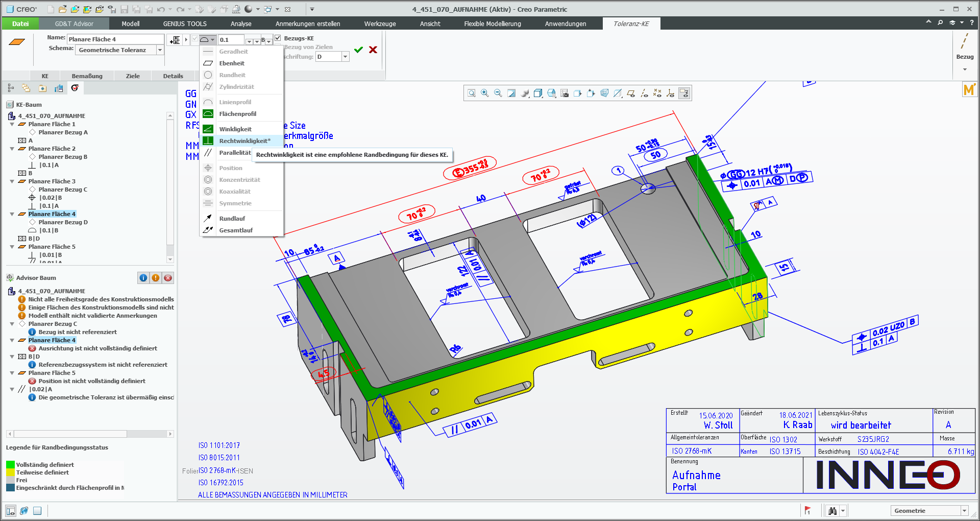Select the GD&T check icon above KE-Baum

pyautogui.click(x=75, y=88)
